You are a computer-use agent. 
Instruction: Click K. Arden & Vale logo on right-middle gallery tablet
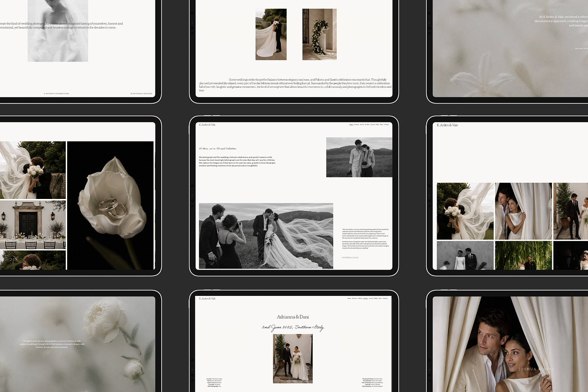[x=447, y=125]
